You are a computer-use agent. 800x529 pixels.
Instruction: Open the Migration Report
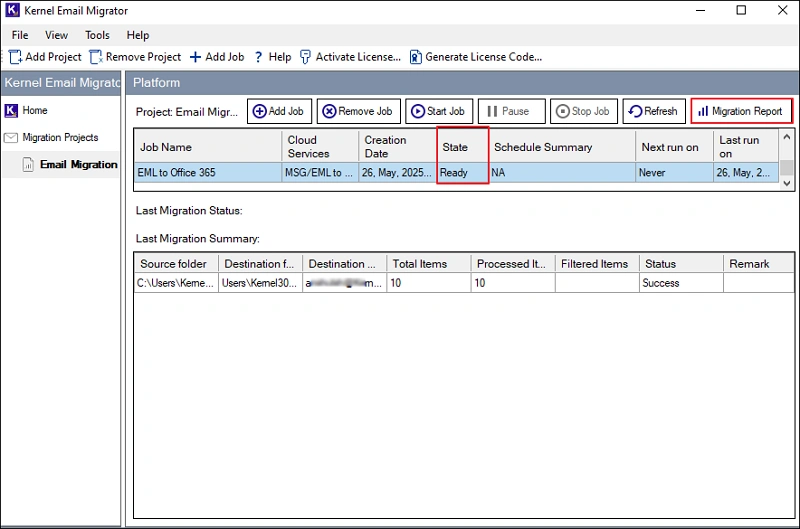coord(741,111)
